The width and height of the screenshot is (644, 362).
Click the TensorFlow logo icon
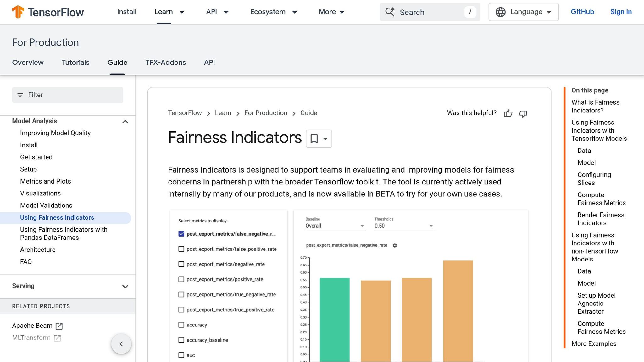tap(18, 12)
